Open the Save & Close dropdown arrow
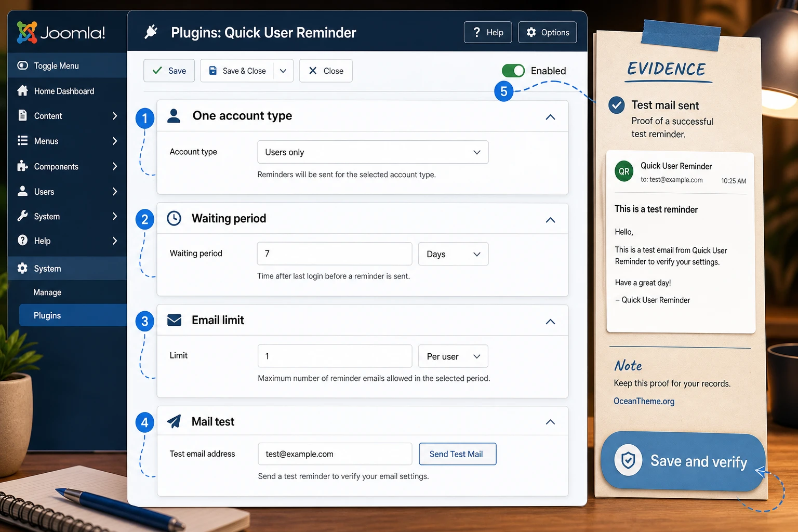Screen dimensions: 798x532 (x=283, y=71)
